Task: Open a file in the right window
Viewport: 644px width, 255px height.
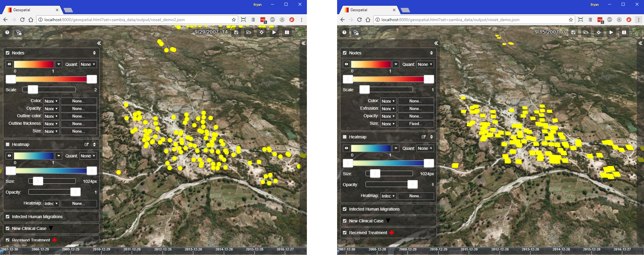Action: pyautogui.click(x=586, y=32)
